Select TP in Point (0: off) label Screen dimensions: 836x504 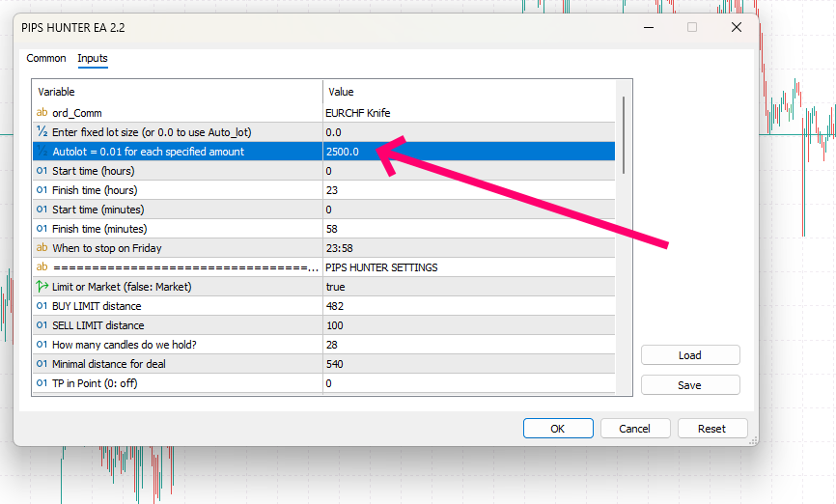click(95, 383)
